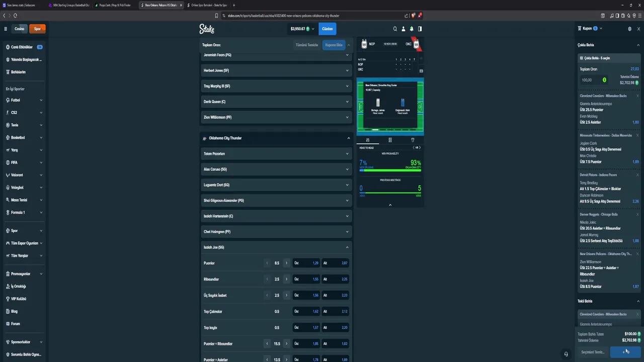Image resolution: width=644 pixels, height=362 pixels.
Task: Collapse Isaiah Joe (SG) markets
Action: (276, 247)
